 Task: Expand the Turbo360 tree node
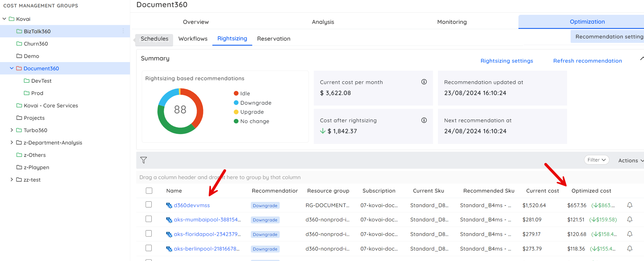(12, 130)
